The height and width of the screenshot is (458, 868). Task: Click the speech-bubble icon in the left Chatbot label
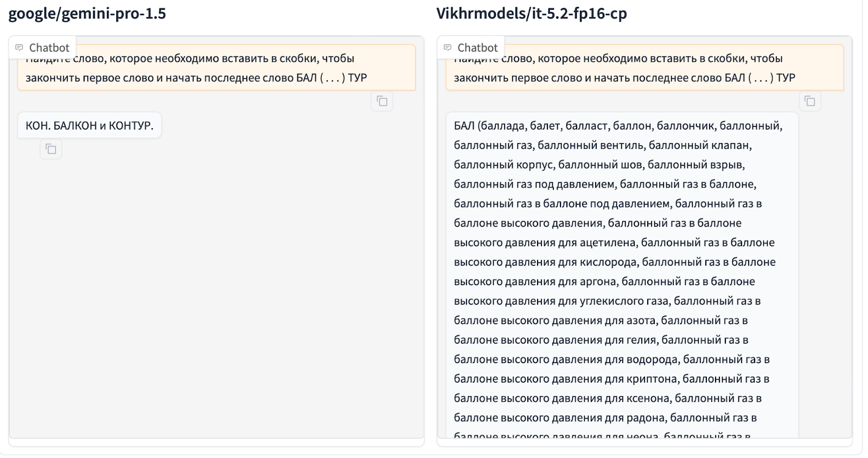pyautogui.click(x=20, y=47)
